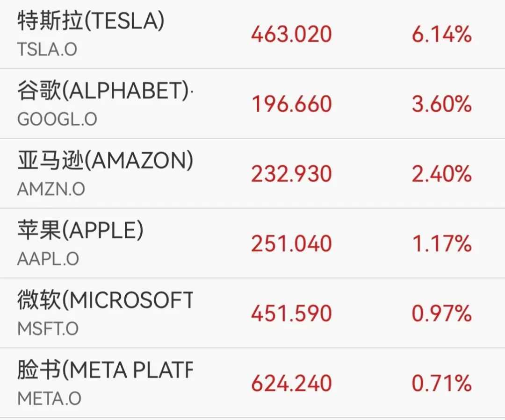Tap Tesla's price 463.020

coord(291,35)
